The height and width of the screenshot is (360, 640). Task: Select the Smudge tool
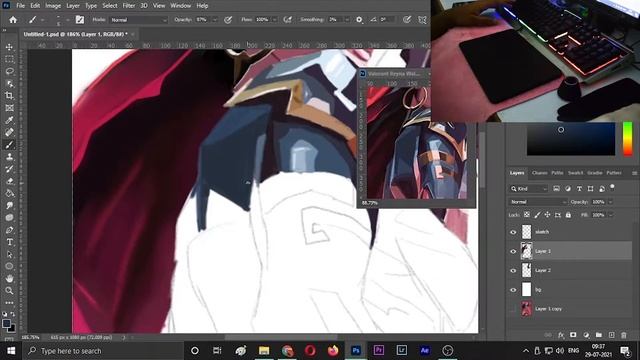click(9, 205)
